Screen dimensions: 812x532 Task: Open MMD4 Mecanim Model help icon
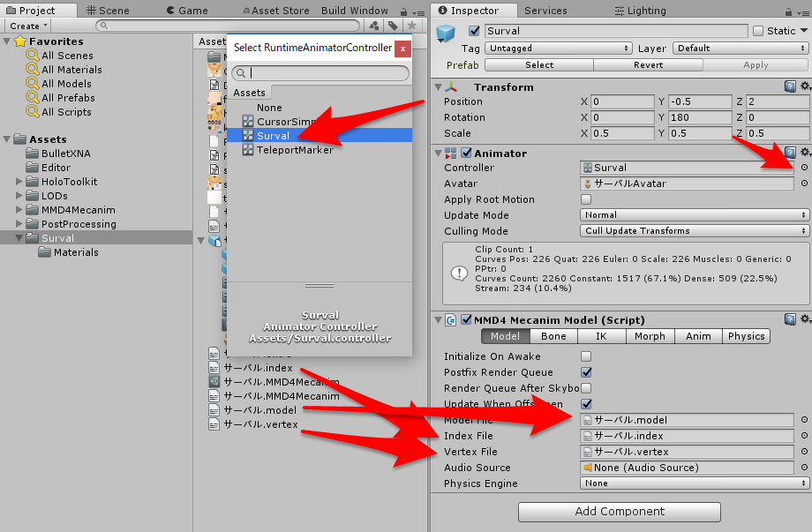tap(790, 319)
